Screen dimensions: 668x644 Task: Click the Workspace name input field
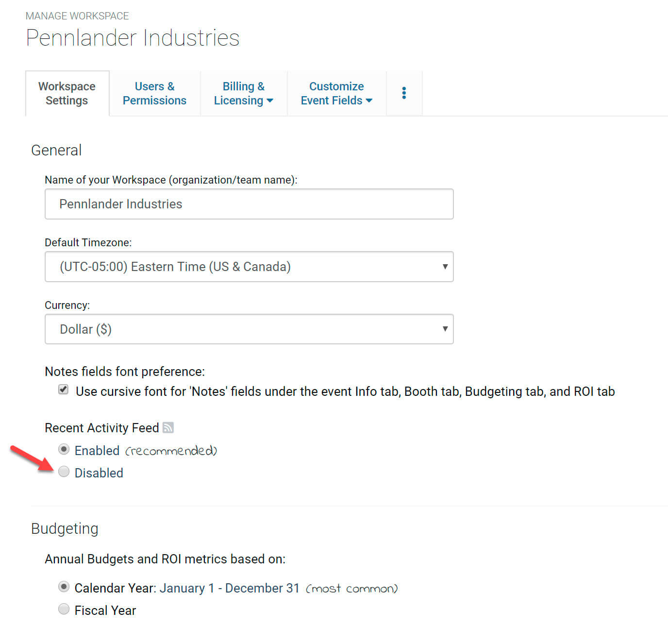pyautogui.click(x=249, y=204)
